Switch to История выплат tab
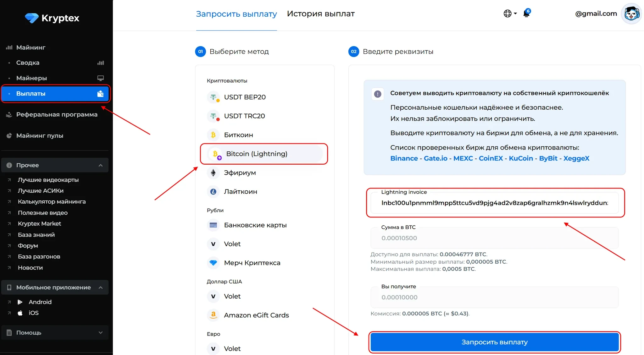 [x=321, y=14]
